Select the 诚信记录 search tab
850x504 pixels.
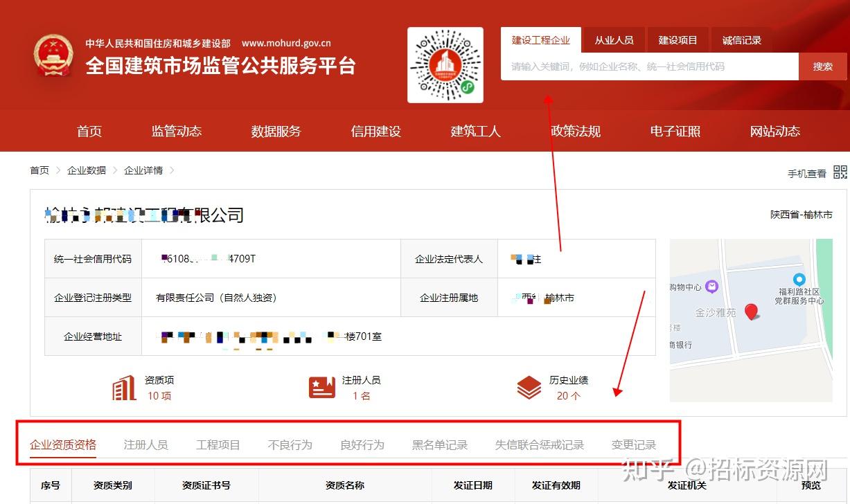[741, 40]
